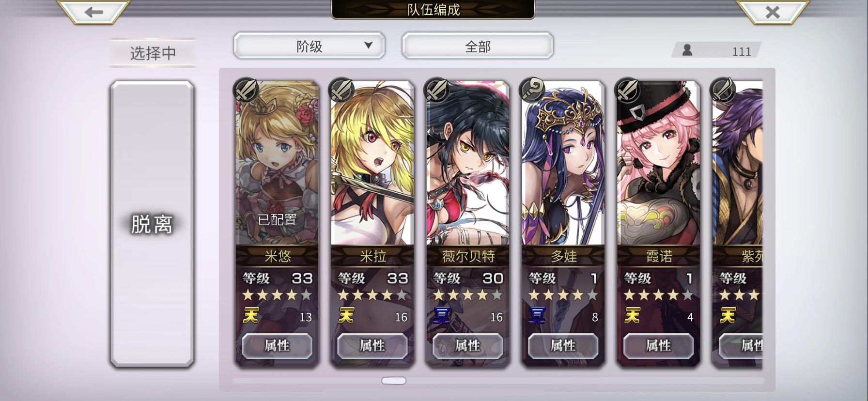Click the staff class icon on 多娃 card
The image size is (868, 401).
click(533, 90)
